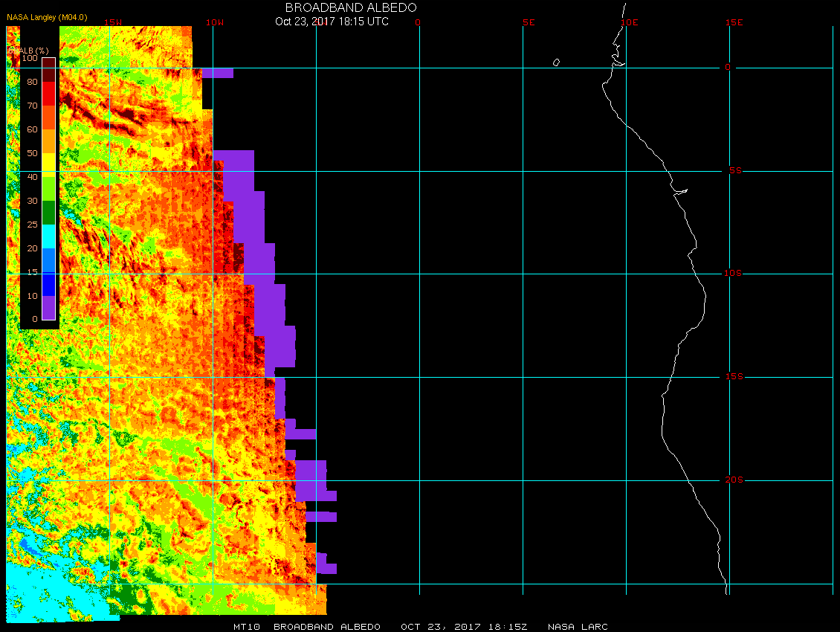Pick the dark maroon 80-100% legend swatch

tap(49, 70)
